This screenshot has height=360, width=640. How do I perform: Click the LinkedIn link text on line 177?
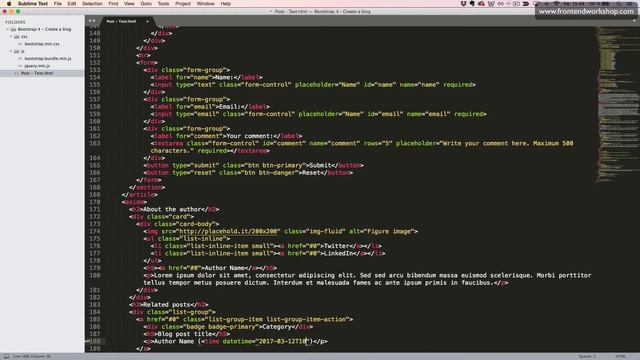point(338,253)
